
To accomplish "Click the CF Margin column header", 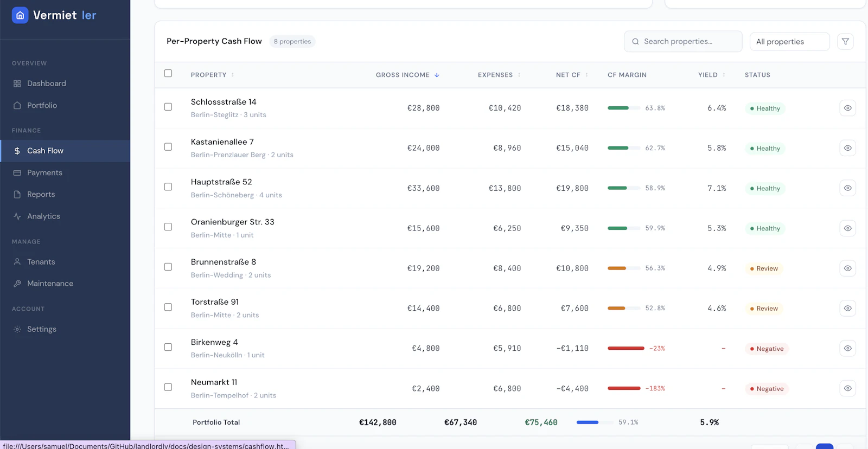I will [x=627, y=75].
